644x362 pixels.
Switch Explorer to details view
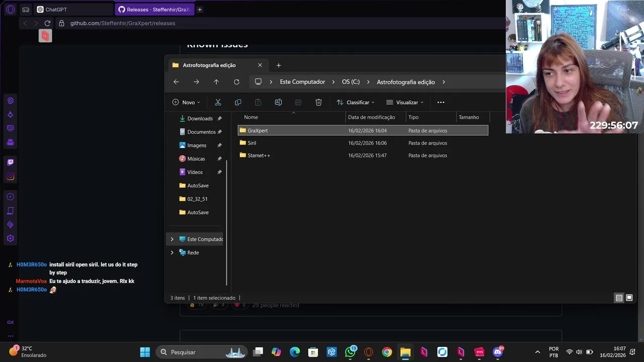coord(619,298)
